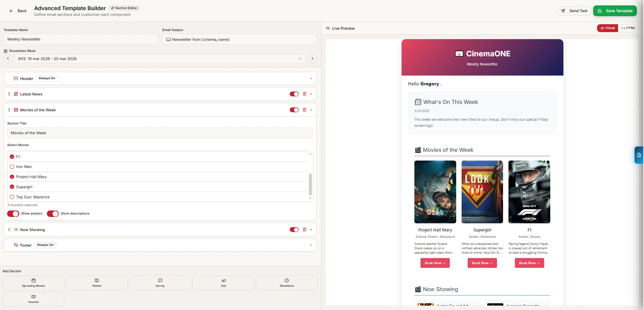
Task: Remove Now Showing section via trash icon
Action: click(304, 230)
